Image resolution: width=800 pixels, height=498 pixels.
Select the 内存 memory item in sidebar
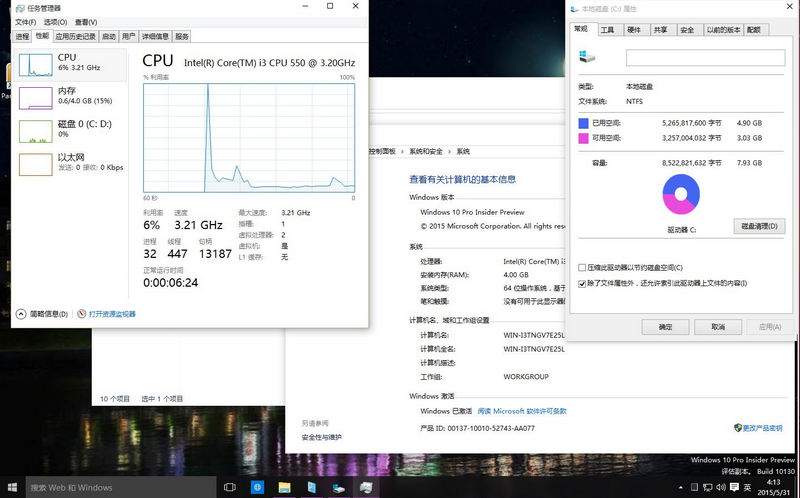pos(69,98)
